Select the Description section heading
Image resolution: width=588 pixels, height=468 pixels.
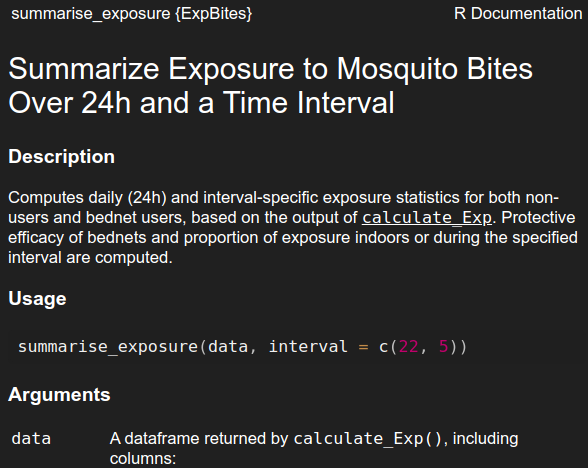[62, 156]
